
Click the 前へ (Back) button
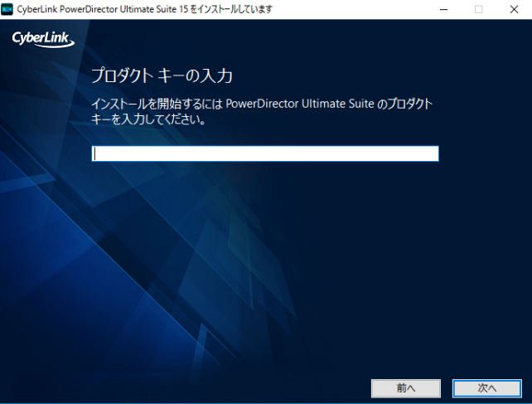406,388
